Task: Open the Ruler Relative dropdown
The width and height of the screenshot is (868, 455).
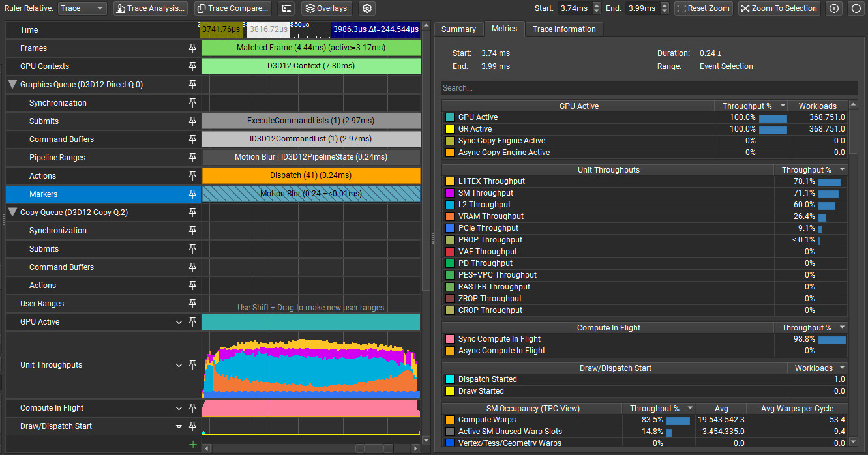Action: (x=82, y=8)
